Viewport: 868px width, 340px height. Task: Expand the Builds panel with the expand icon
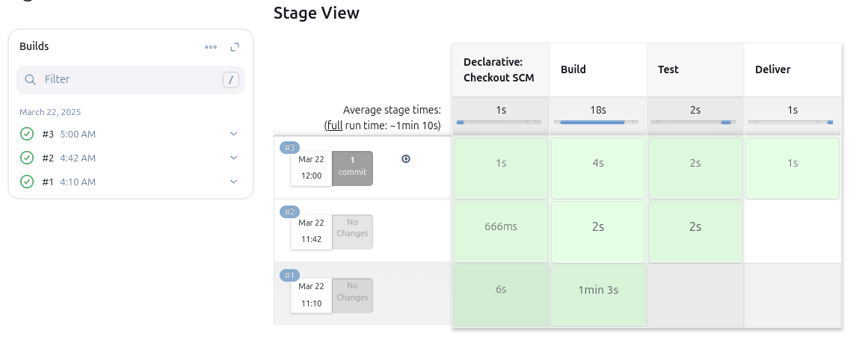(235, 47)
